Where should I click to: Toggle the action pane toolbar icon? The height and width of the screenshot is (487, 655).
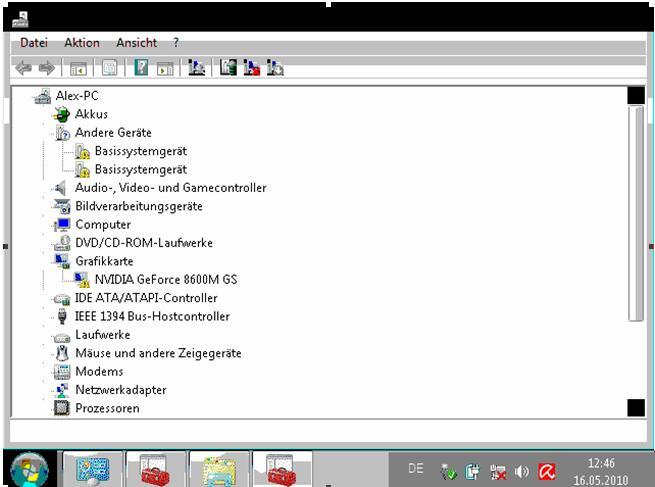[x=165, y=68]
